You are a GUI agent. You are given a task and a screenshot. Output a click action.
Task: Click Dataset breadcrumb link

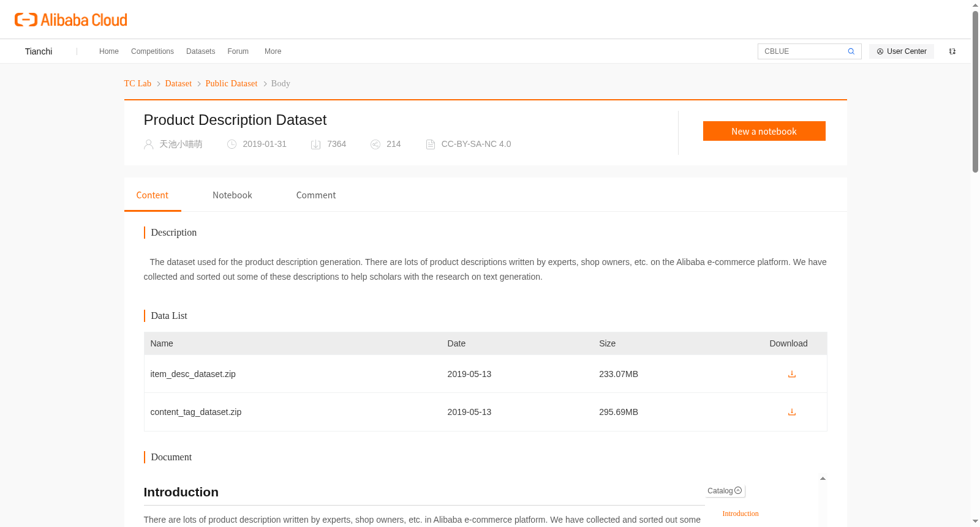[178, 84]
